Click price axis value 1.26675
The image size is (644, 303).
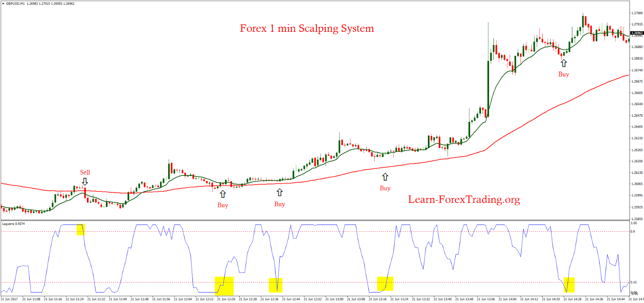click(x=637, y=82)
